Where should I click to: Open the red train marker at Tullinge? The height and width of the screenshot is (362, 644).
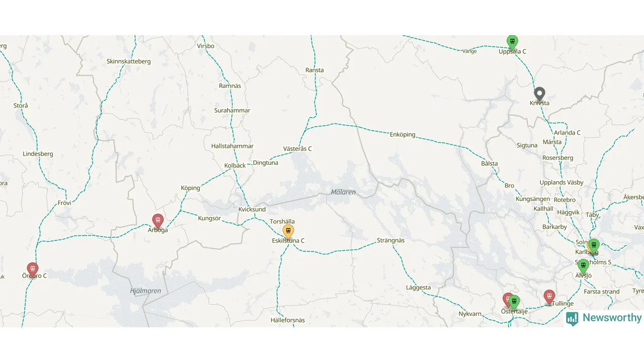[x=549, y=297]
